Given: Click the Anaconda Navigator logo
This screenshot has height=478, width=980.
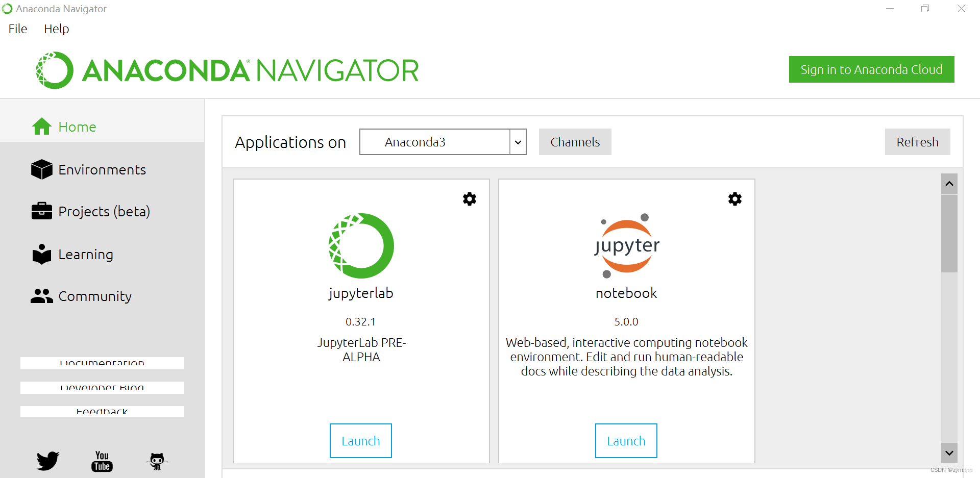Looking at the screenshot, I should point(227,70).
